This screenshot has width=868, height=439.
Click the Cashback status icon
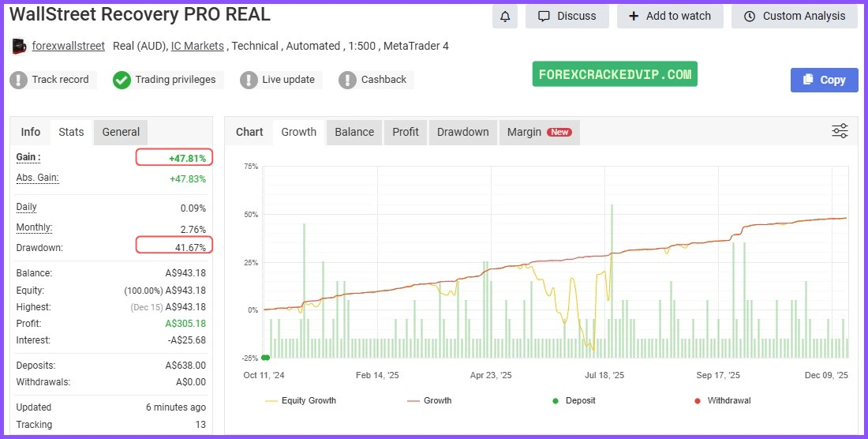tap(348, 80)
